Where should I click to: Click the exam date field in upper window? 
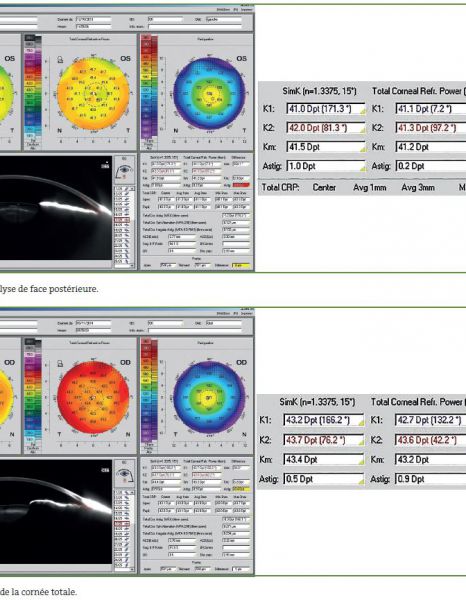[93, 19]
